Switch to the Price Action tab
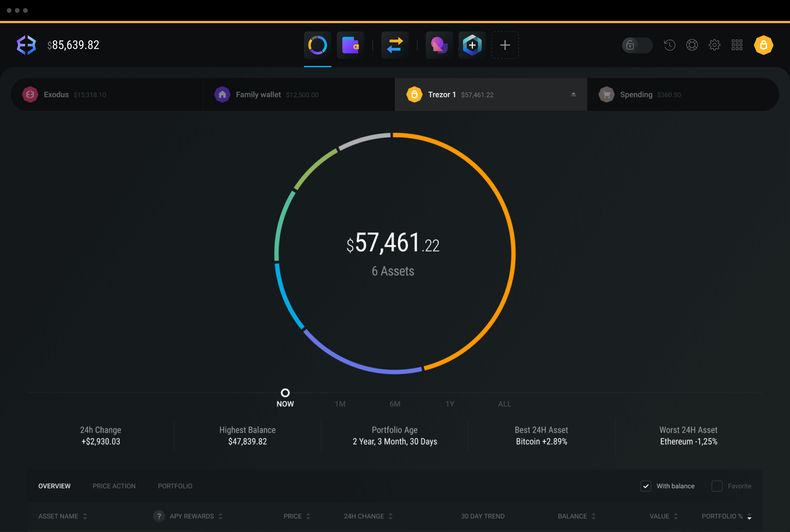This screenshot has height=532, width=790. (114, 486)
